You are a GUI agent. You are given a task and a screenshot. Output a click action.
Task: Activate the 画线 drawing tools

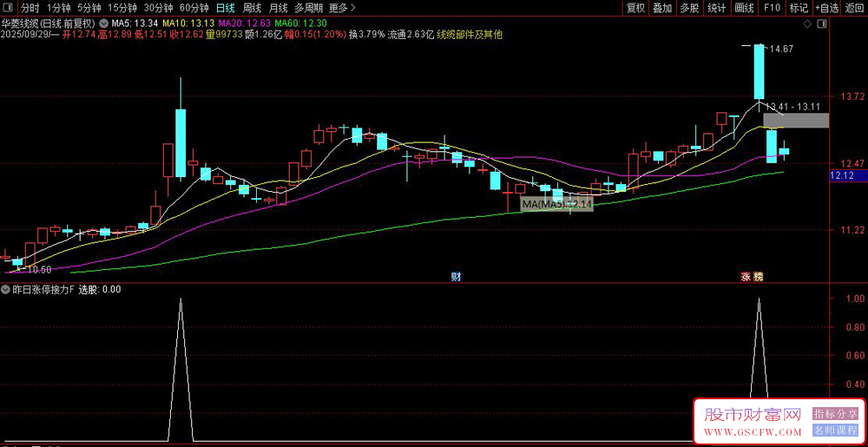click(x=745, y=8)
